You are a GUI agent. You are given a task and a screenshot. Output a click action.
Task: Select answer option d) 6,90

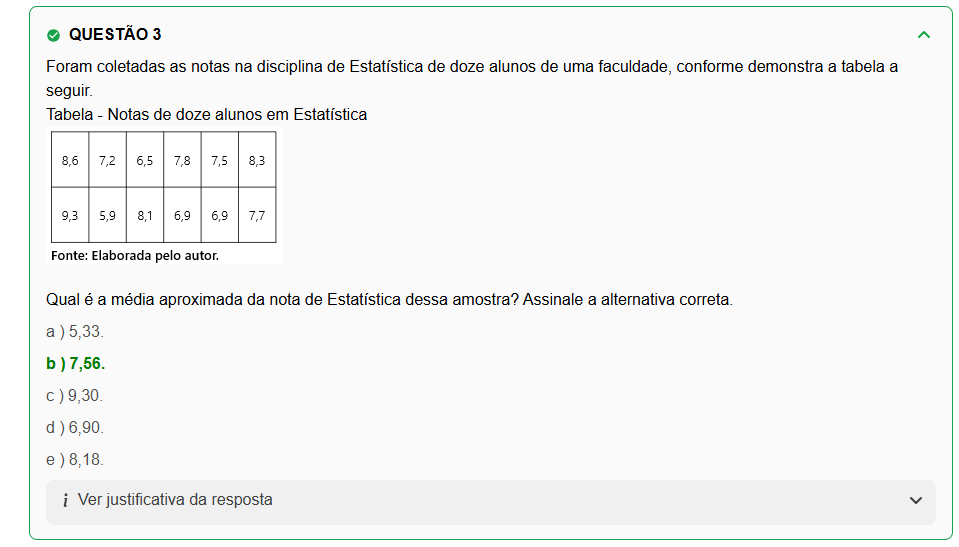(75, 427)
